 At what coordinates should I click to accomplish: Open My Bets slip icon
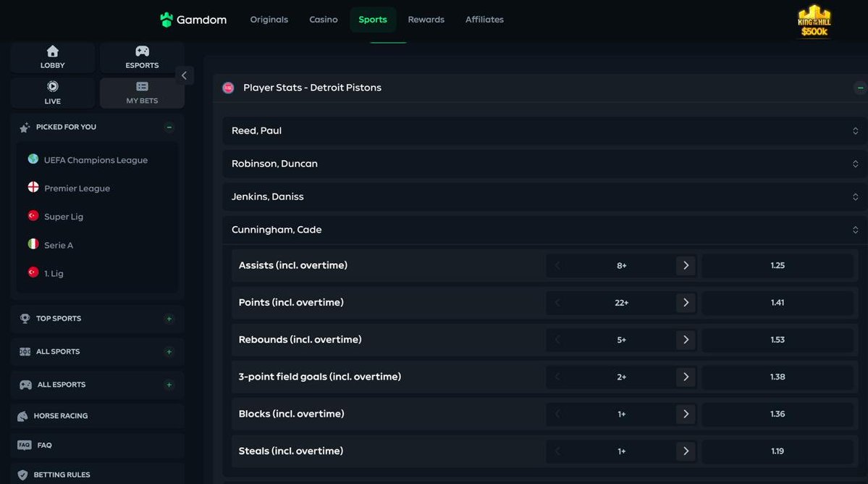(x=143, y=86)
